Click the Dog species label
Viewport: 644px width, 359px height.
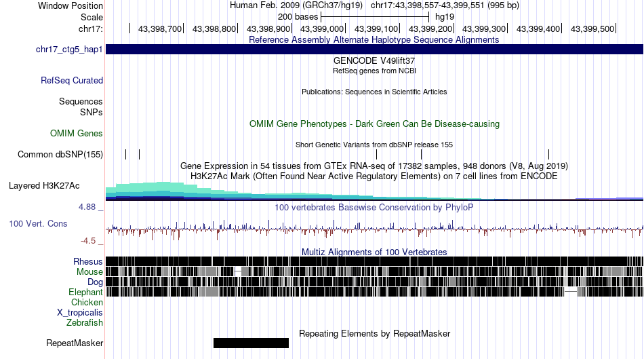pyautogui.click(x=95, y=282)
